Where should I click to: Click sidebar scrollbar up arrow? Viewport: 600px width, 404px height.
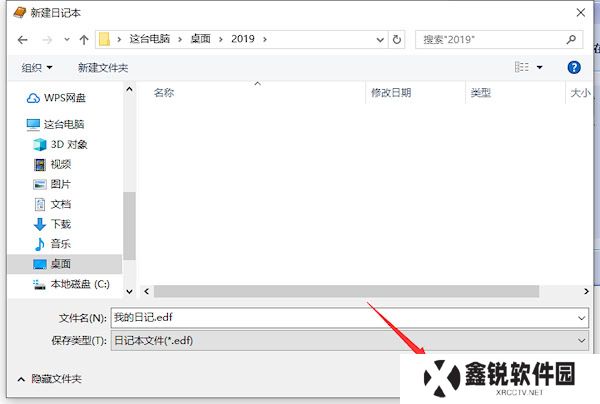pos(129,90)
